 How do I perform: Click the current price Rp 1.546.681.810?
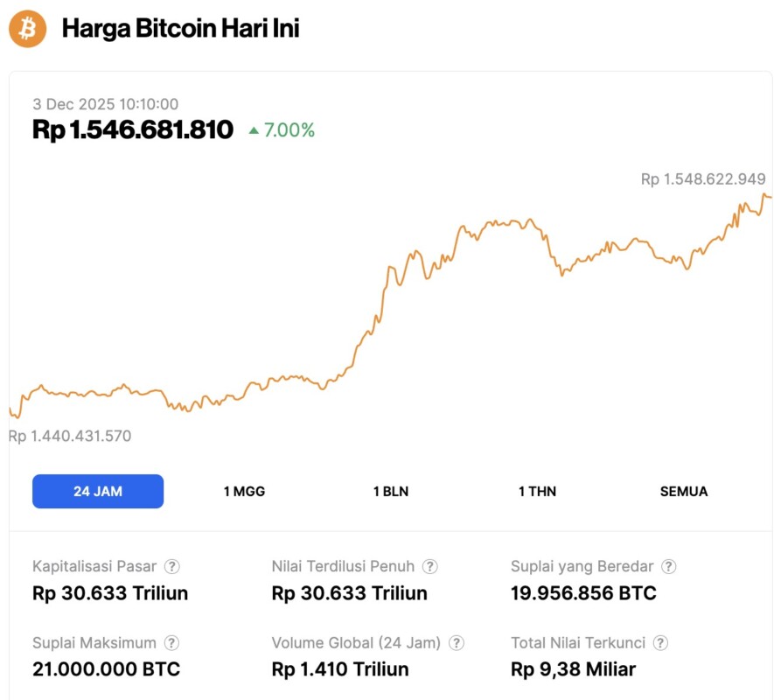(133, 130)
